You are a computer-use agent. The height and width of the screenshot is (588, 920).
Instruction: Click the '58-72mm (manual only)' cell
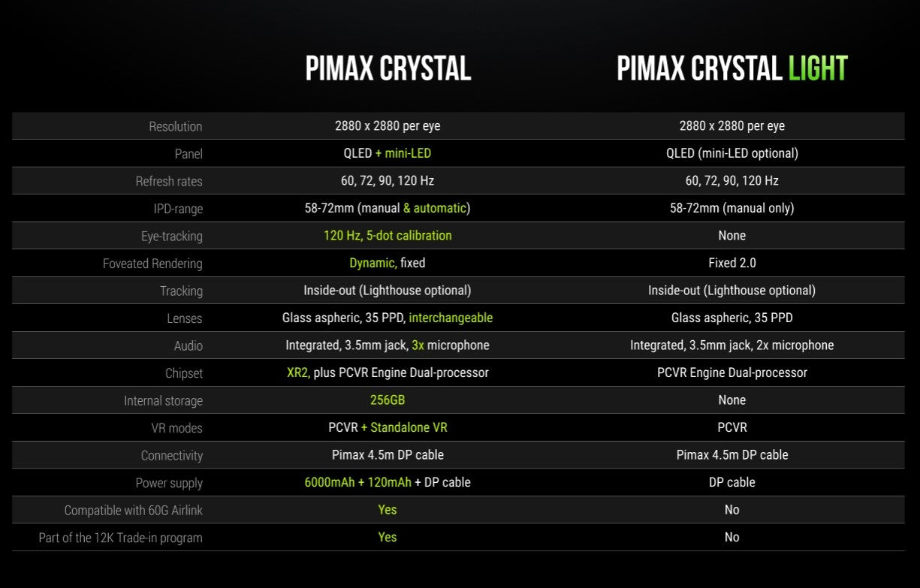(x=731, y=208)
